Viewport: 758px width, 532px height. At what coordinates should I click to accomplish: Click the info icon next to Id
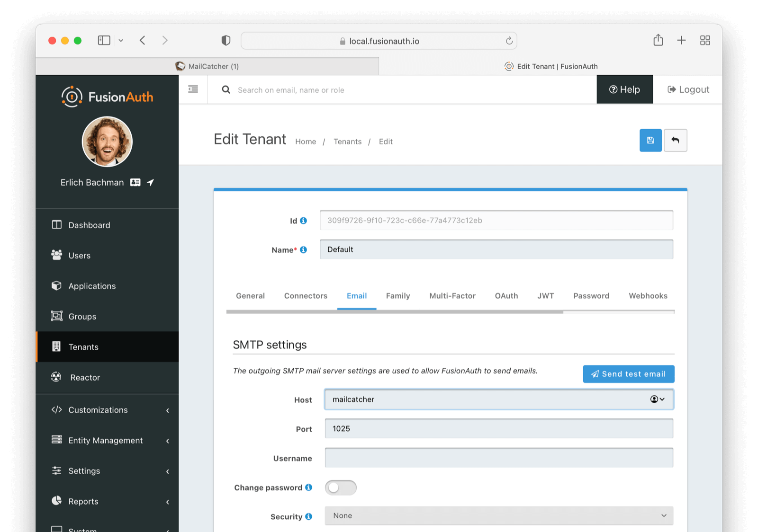click(x=304, y=221)
